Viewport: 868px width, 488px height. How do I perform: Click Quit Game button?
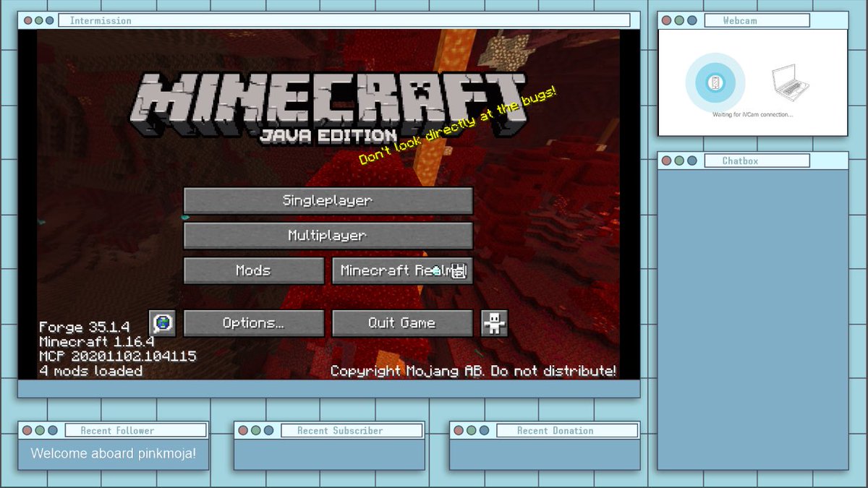click(402, 323)
